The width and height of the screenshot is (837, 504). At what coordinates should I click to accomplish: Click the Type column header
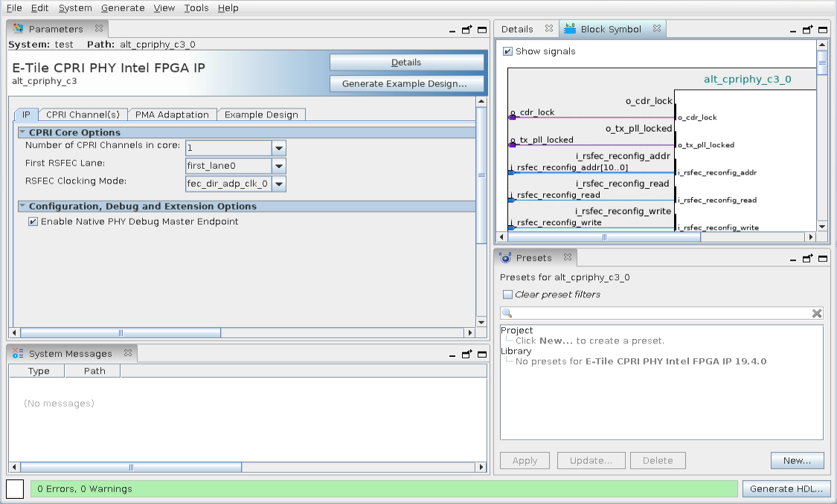click(x=37, y=371)
